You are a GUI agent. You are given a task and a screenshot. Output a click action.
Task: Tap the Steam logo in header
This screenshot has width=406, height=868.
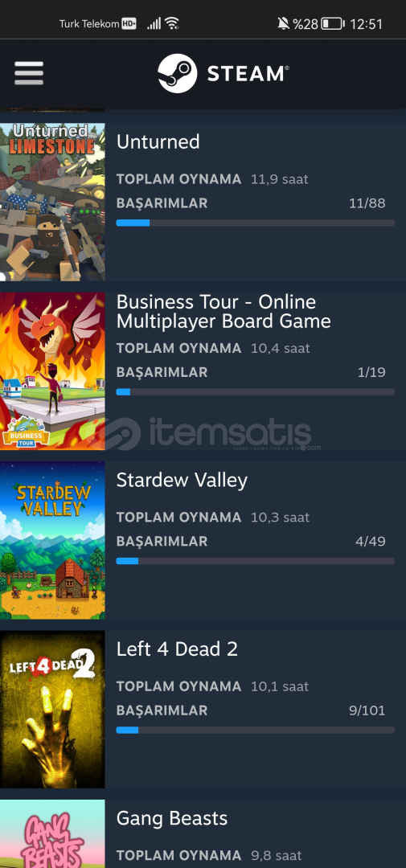224,73
